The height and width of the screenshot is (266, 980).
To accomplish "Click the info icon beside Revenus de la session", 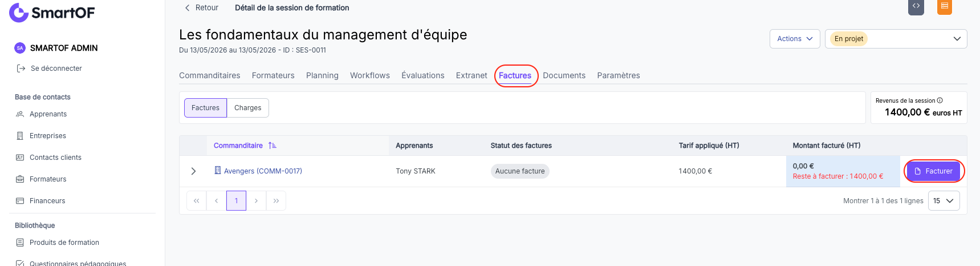I will (940, 100).
